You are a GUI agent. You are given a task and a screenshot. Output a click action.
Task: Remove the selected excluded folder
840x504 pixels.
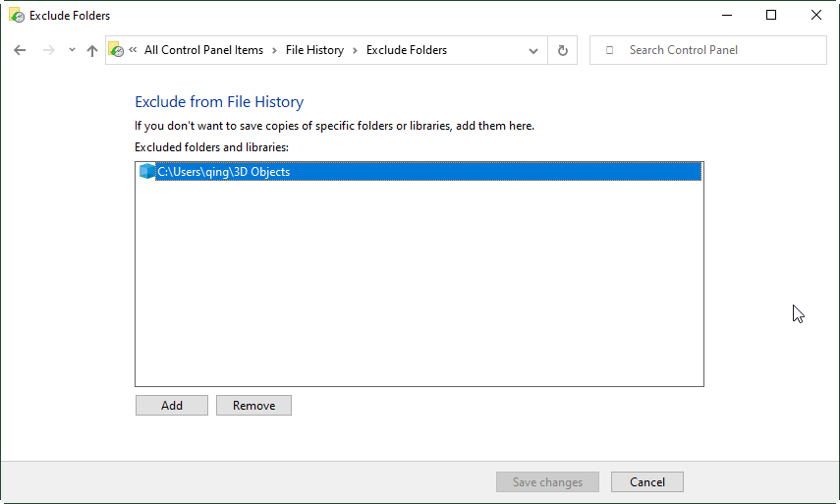(x=253, y=405)
